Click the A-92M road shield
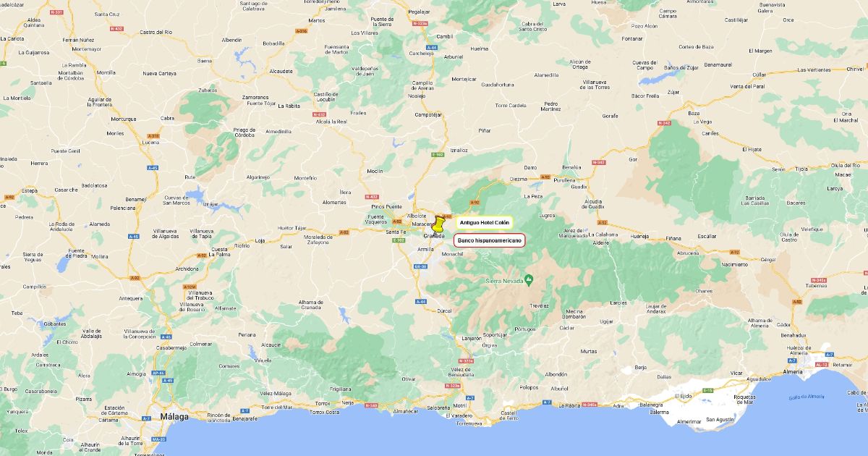The image size is (868, 456). pyautogui.click(x=190, y=286)
